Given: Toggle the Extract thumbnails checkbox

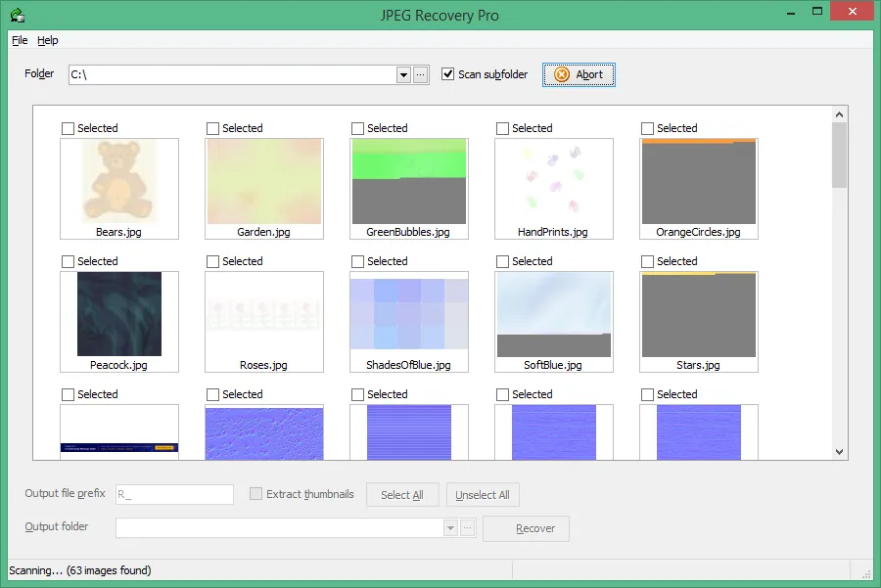Looking at the screenshot, I should (255, 494).
